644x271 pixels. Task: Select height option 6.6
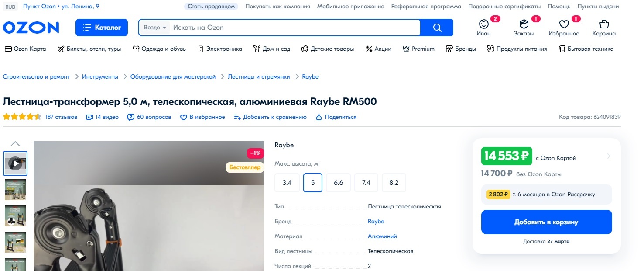tap(339, 183)
